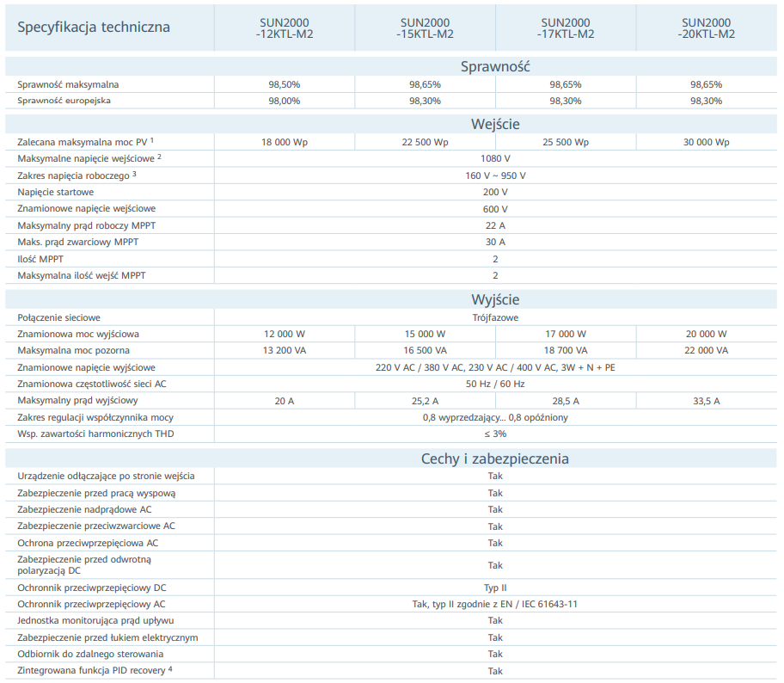
Task: Click the 33,5 A maximum output current
Action: [x=705, y=401]
